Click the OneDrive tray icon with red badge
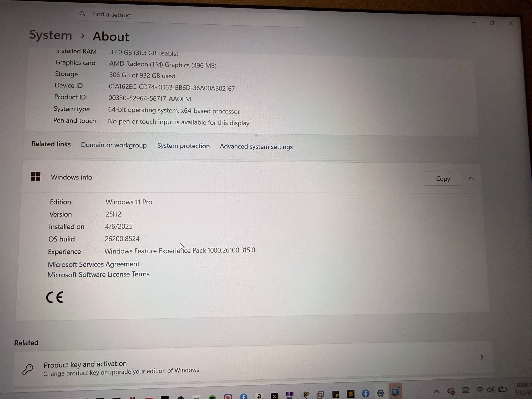The image size is (532, 399). [451, 391]
